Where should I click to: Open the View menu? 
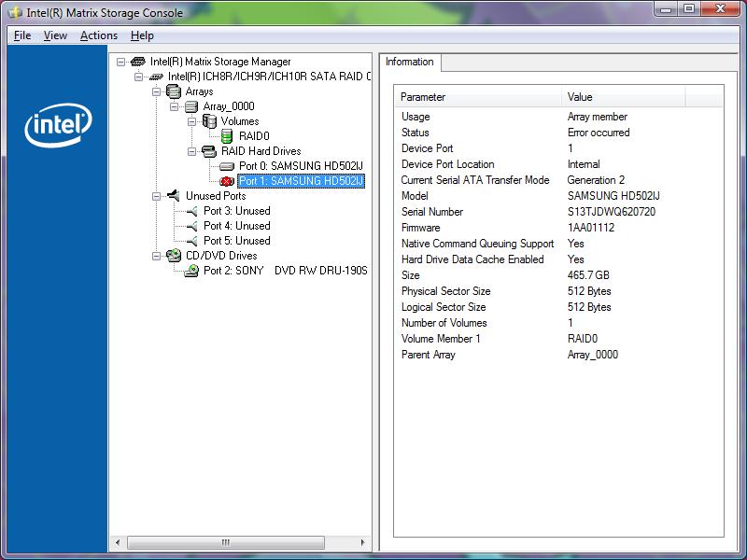pos(55,35)
